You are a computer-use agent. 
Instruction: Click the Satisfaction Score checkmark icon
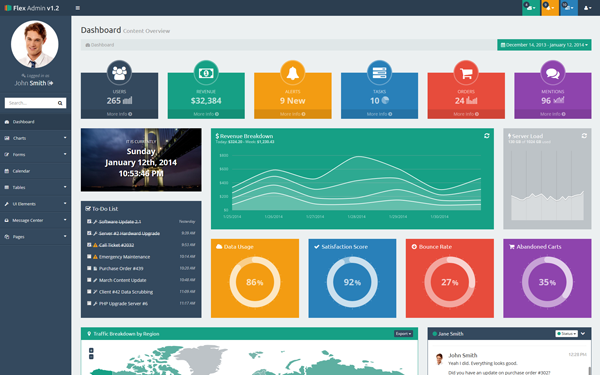click(316, 247)
